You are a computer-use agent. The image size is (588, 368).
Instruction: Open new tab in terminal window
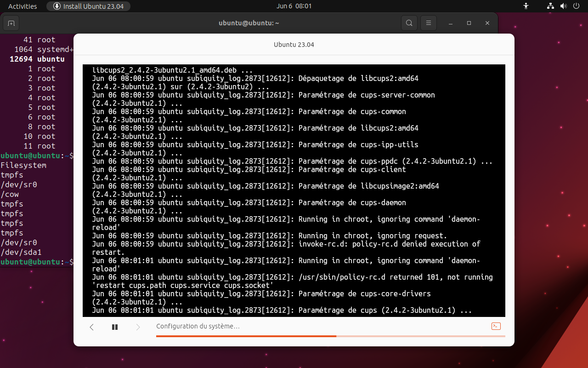tap(11, 23)
